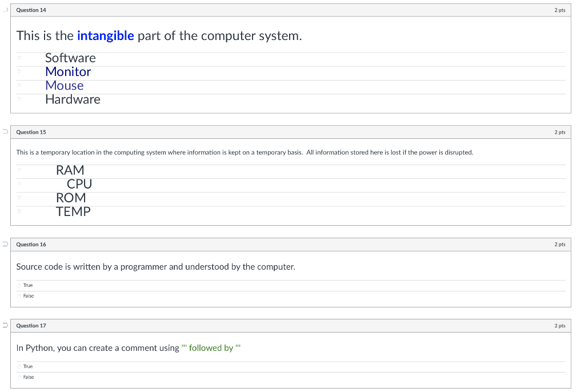Viewport: 585px width, 392px height.
Task: Choose False for Question 17
Action: pyautogui.click(x=19, y=377)
